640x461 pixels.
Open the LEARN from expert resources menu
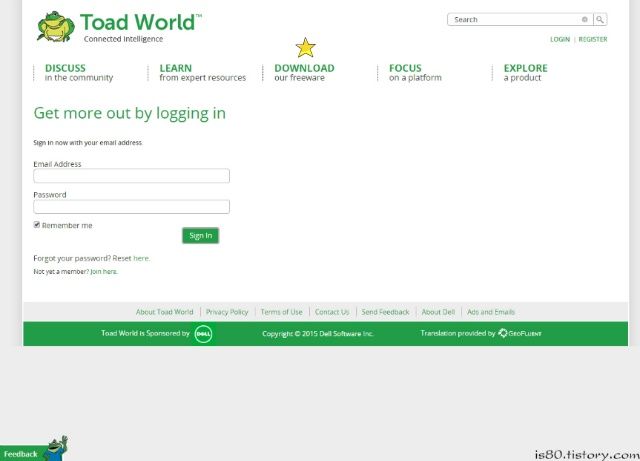202,73
